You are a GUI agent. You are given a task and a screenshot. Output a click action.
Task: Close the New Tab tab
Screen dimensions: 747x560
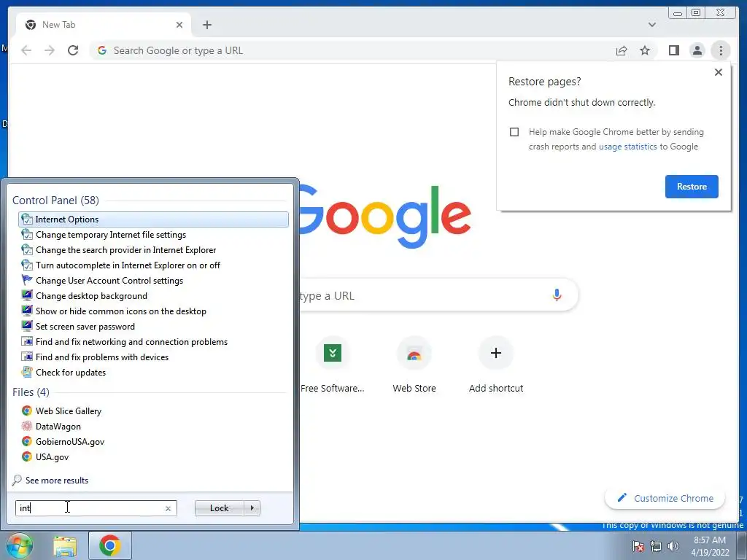[x=179, y=25]
